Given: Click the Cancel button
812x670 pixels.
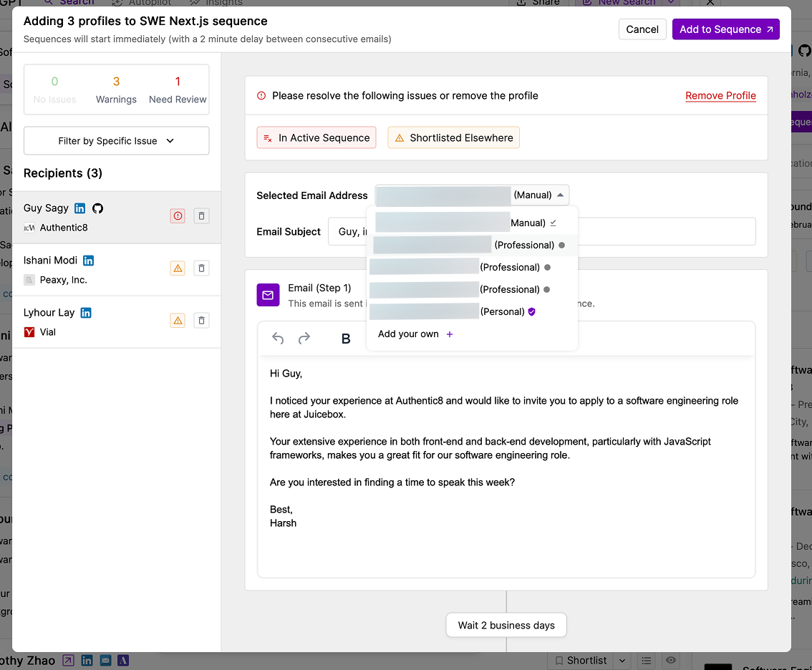Looking at the screenshot, I should 642,29.
